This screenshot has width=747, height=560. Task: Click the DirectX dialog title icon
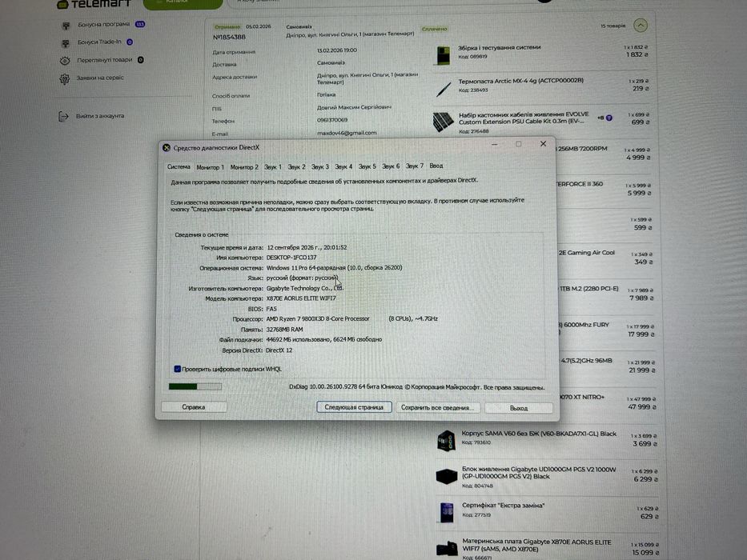point(167,148)
